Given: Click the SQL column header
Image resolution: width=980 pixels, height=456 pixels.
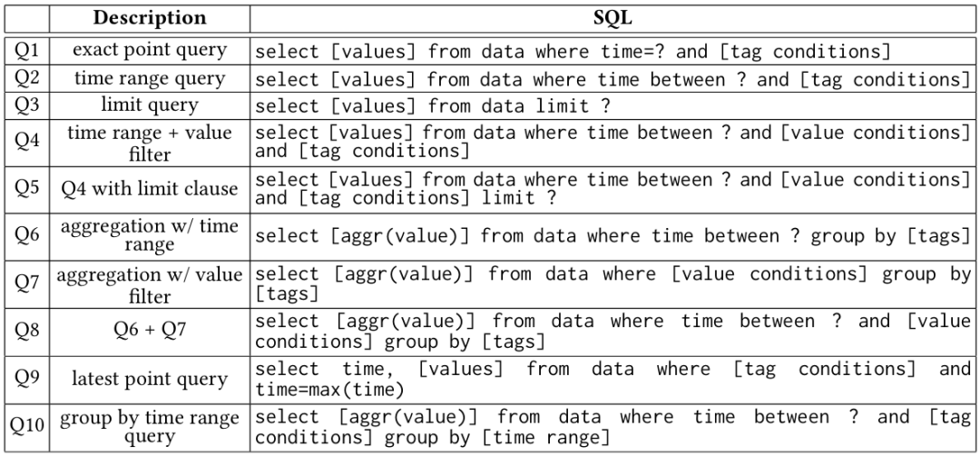Looking at the screenshot, I should pos(612,18).
